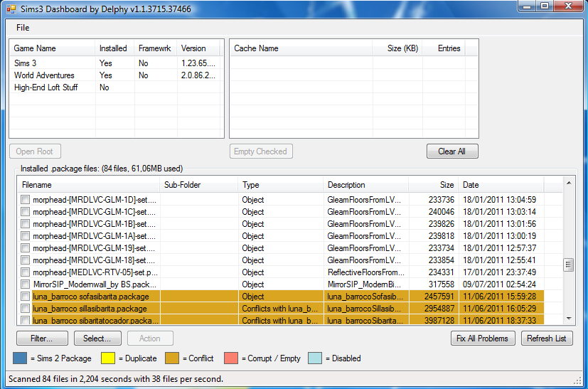Click the Installed column header
The width and height of the screenshot is (588, 389).
[114, 48]
